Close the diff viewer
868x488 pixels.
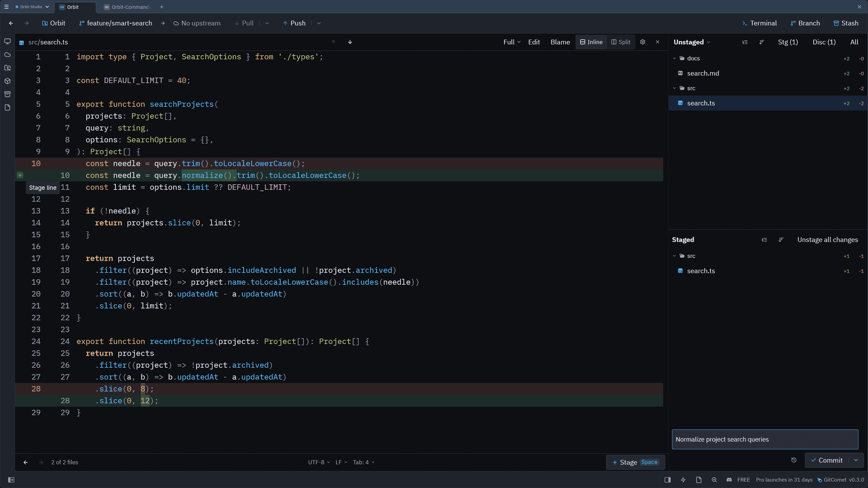pos(657,42)
